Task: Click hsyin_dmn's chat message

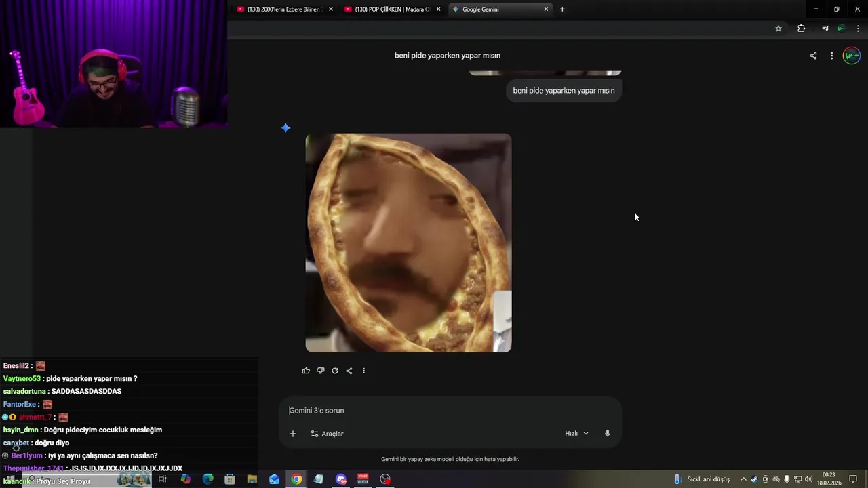Action: tap(83, 430)
